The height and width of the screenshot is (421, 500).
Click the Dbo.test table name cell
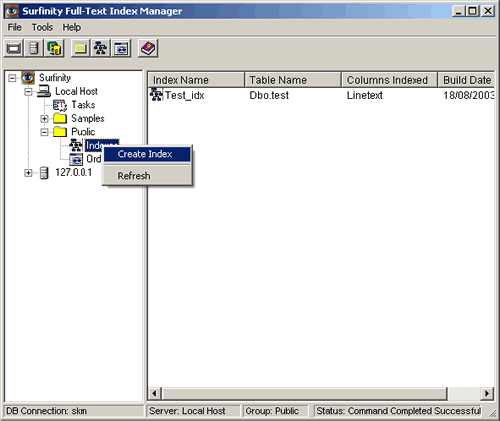click(x=269, y=95)
